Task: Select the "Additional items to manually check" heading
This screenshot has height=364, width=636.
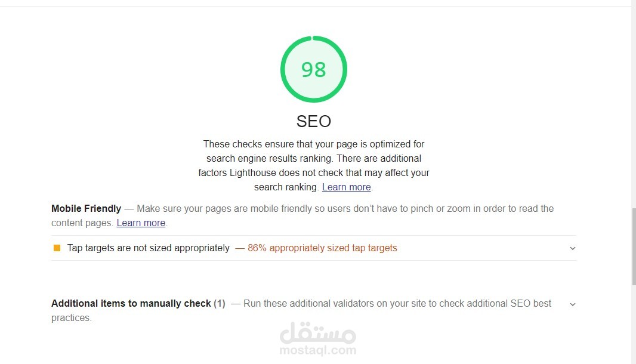Action: [x=131, y=303]
